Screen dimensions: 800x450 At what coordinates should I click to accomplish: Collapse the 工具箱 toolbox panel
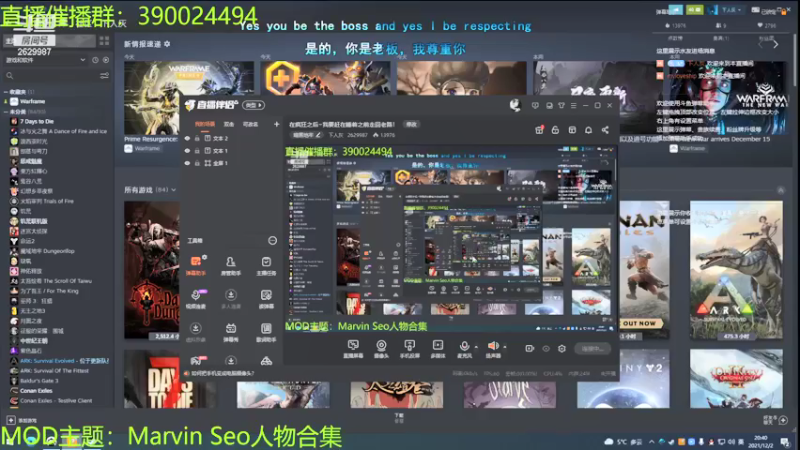coord(272,240)
